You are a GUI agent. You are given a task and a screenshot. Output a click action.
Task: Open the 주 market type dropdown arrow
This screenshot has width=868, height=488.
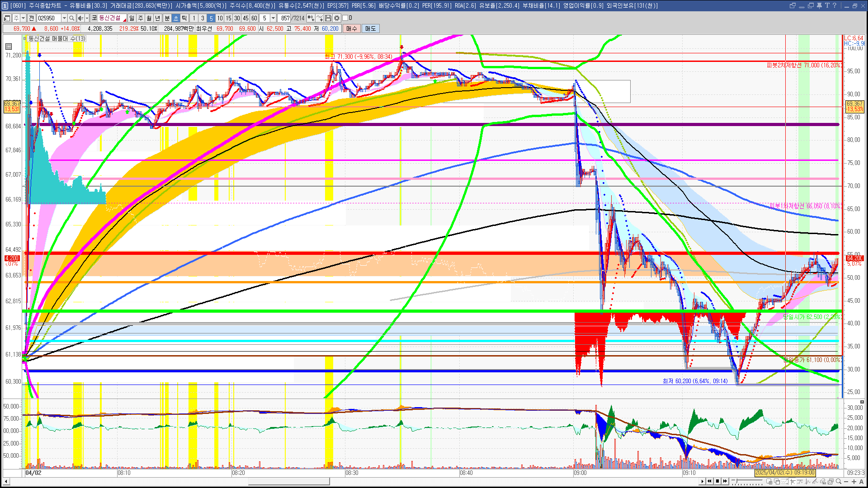click(x=23, y=18)
